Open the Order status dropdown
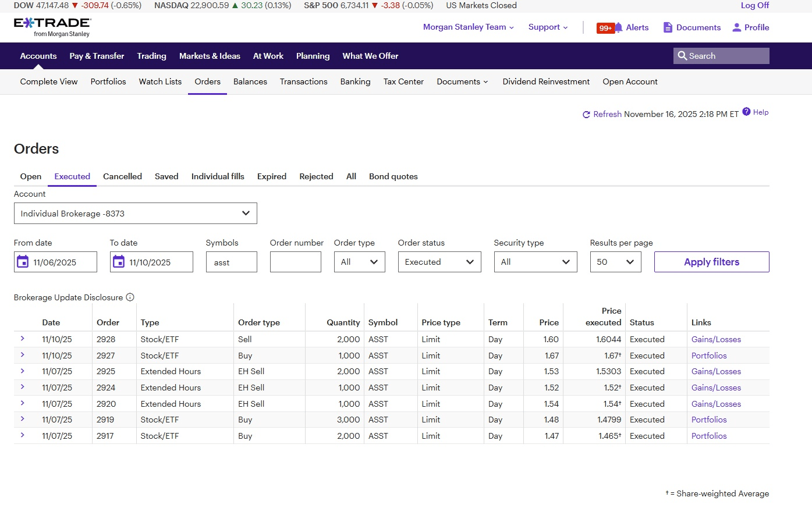812x515 pixels. (x=439, y=262)
